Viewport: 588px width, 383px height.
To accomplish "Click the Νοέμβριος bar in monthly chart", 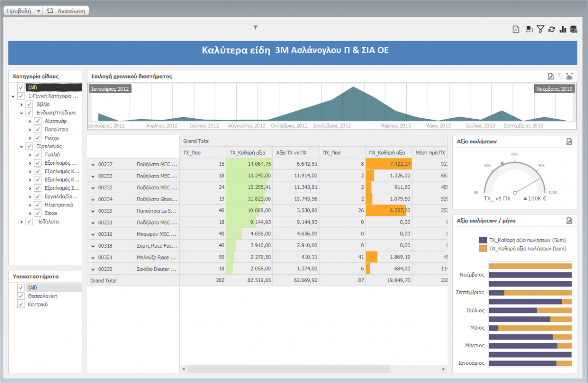I will (x=531, y=275).
